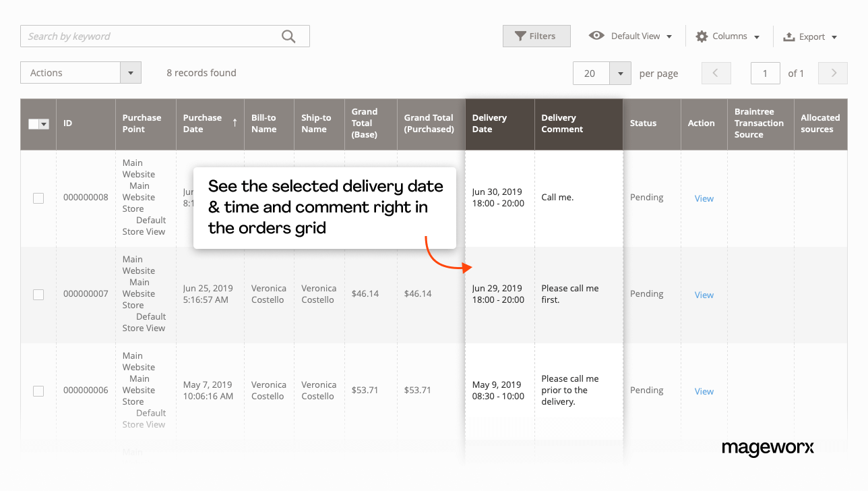Click the mageworx logo
This screenshot has height=491, width=868.
pos(768,448)
